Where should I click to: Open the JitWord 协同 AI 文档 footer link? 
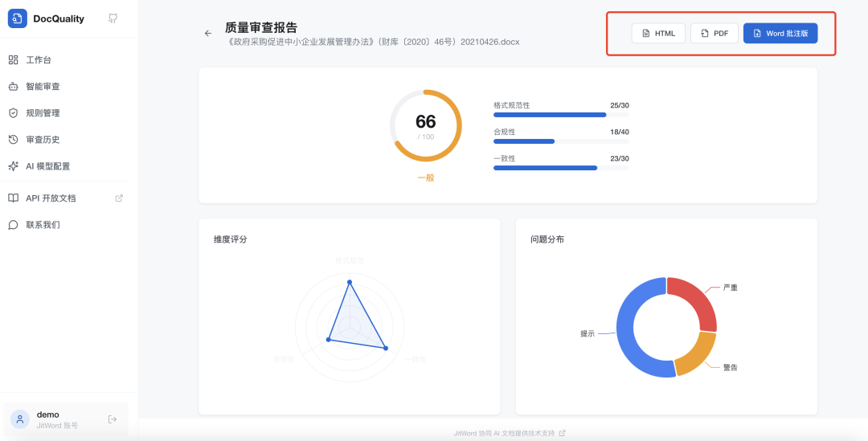504,433
